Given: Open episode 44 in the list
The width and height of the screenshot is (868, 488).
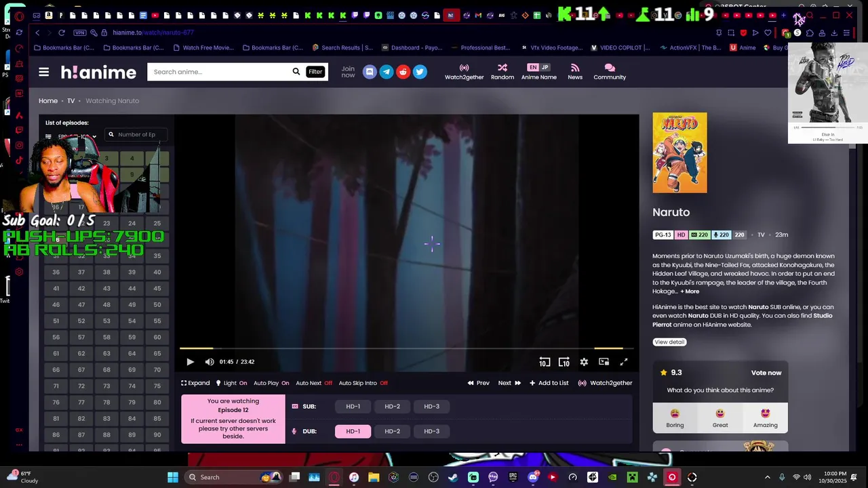Looking at the screenshot, I should tap(132, 289).
